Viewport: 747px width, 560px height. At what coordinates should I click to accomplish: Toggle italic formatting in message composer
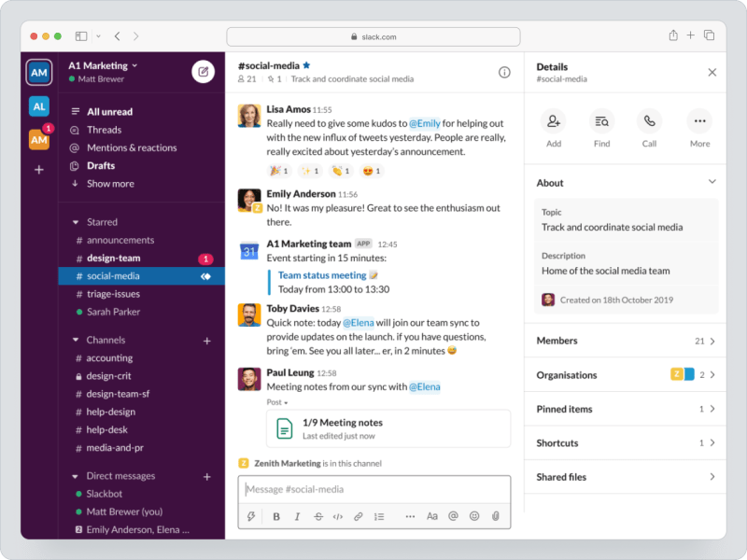point(297,516)
